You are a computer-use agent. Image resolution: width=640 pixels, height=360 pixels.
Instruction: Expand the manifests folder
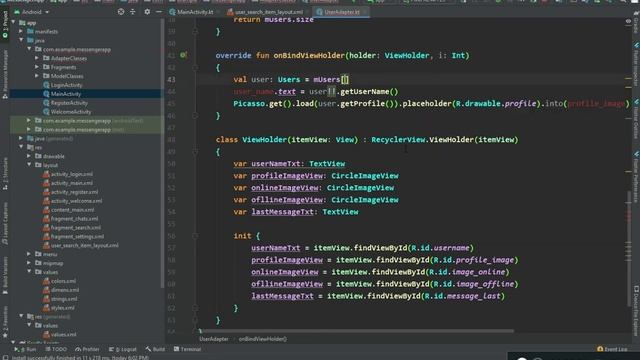click(21, 31)
